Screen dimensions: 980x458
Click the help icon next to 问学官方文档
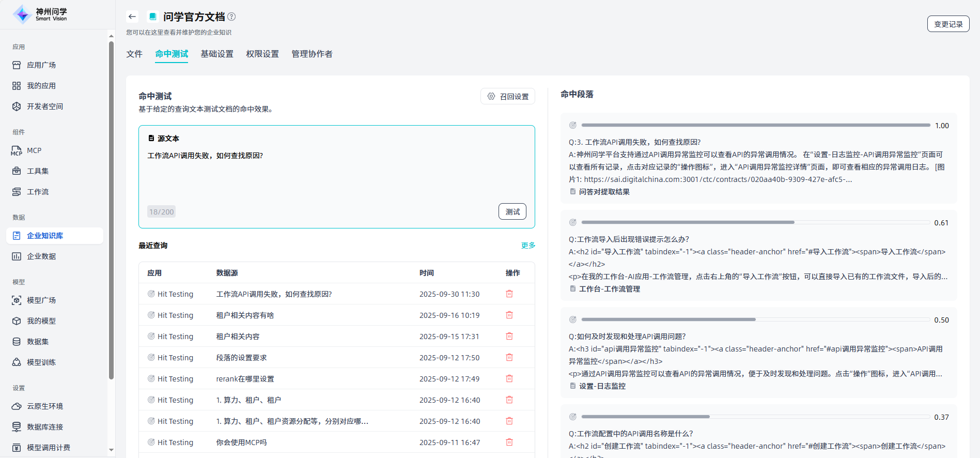click(x=231, y=17)
